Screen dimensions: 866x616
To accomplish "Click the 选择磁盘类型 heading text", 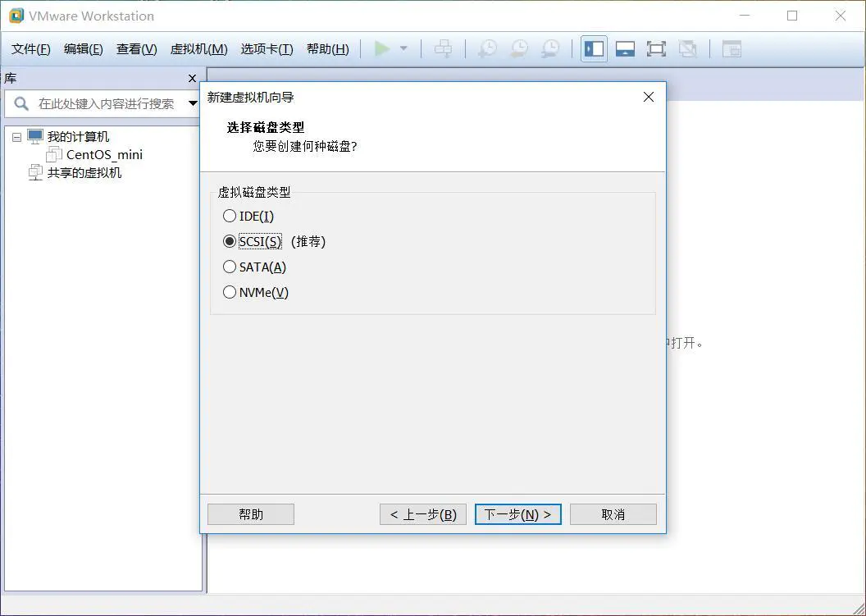I will click(x=266, y=127).
